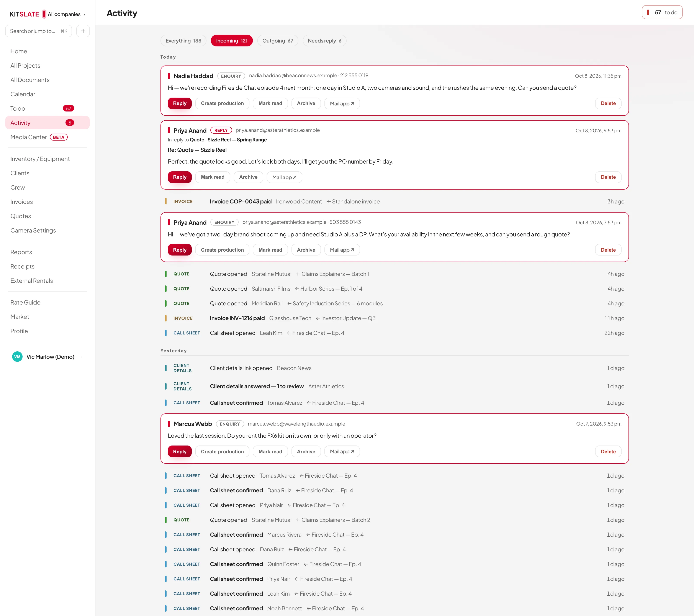
Task: Click the VM avatar icon
Action: 17,357
